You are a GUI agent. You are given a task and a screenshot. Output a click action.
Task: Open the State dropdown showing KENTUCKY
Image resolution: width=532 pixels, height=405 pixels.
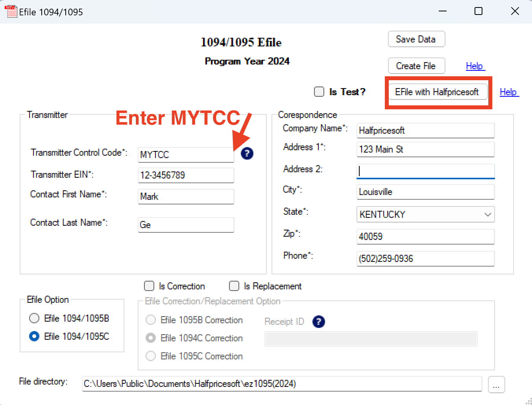point(425,214)
